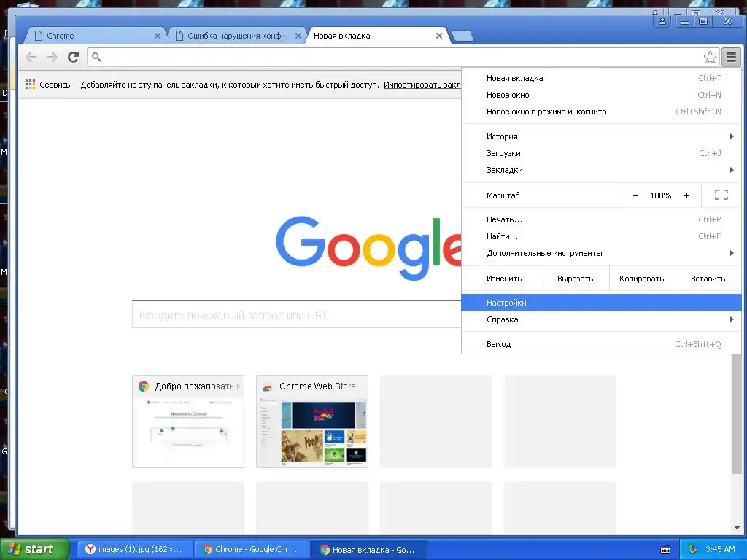Reload the page with the refresh icon

[73, 58]
